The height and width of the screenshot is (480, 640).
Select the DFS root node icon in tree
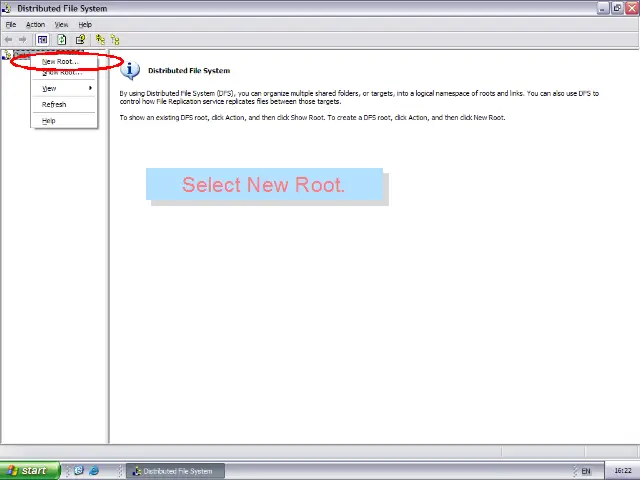click(7, 54)
